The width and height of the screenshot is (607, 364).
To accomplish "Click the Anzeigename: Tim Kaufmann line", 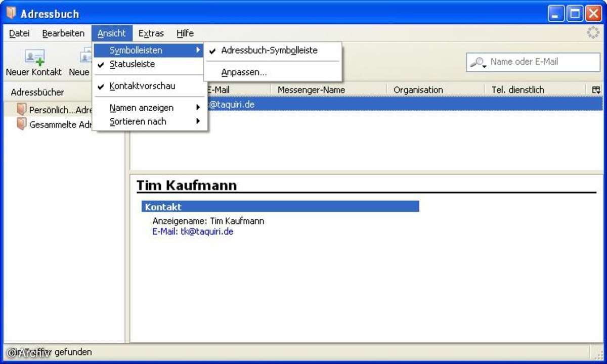I will coord(208,221).
